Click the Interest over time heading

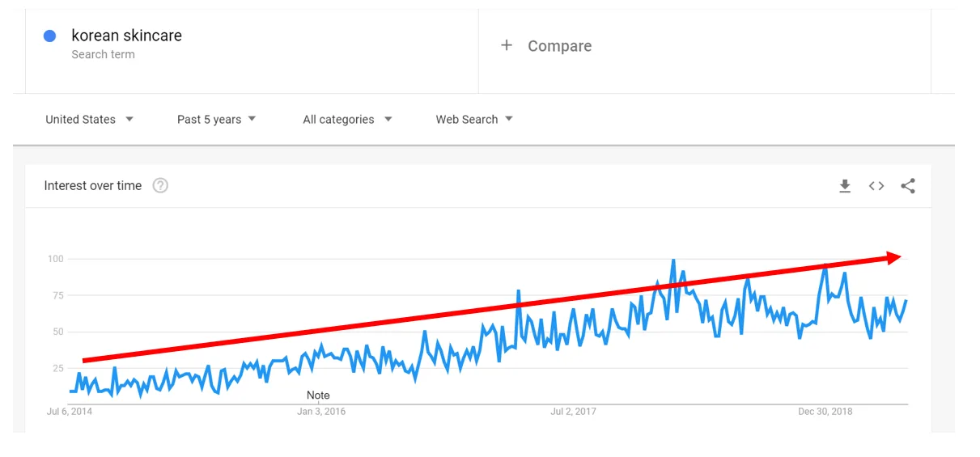tap(93, 185)
